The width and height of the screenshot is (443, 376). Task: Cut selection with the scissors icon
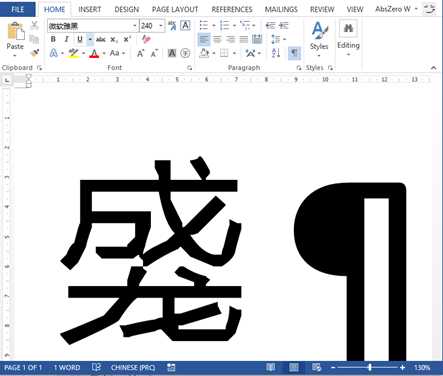(x=34, y=25)
